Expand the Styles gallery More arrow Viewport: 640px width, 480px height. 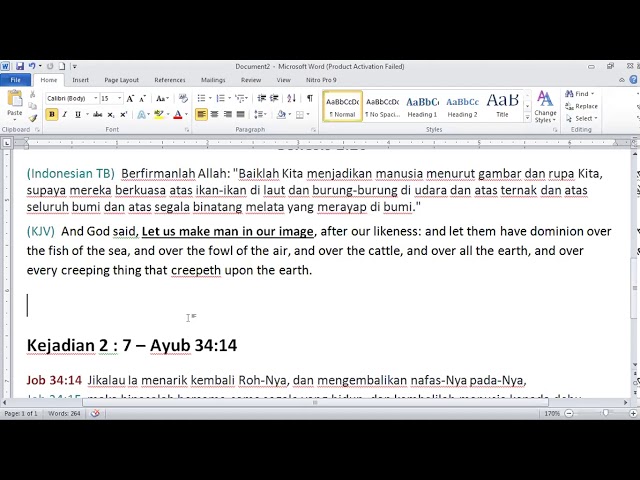pos(527,118)
